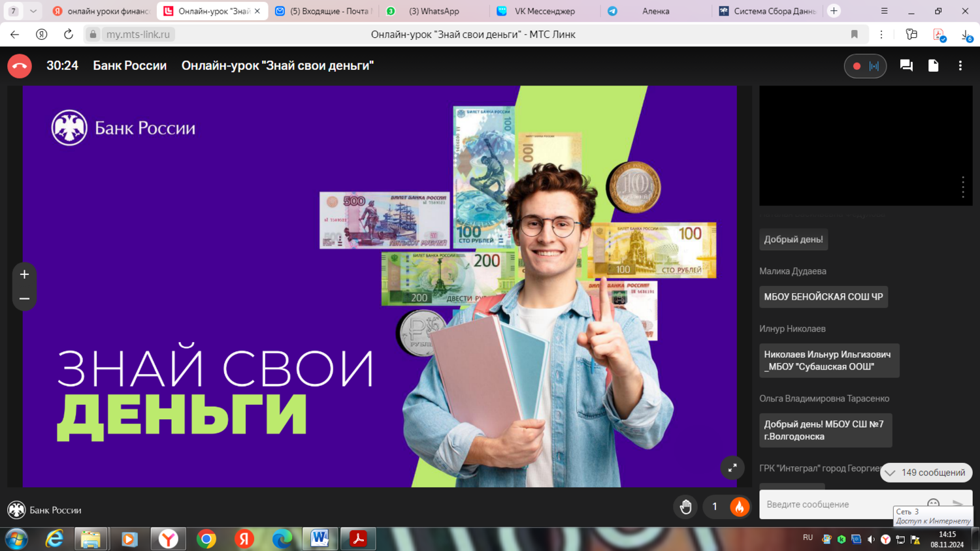Click the red recording indicator dot
The width and height of the screenshot is (980, 551).
point(857,66)
